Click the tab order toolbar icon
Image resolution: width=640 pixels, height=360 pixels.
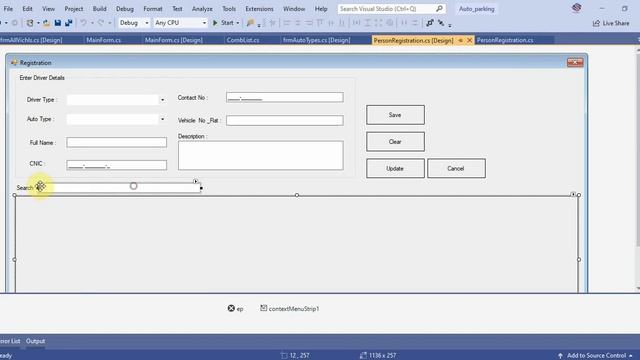pyautogui.click(x=430, y=23)
